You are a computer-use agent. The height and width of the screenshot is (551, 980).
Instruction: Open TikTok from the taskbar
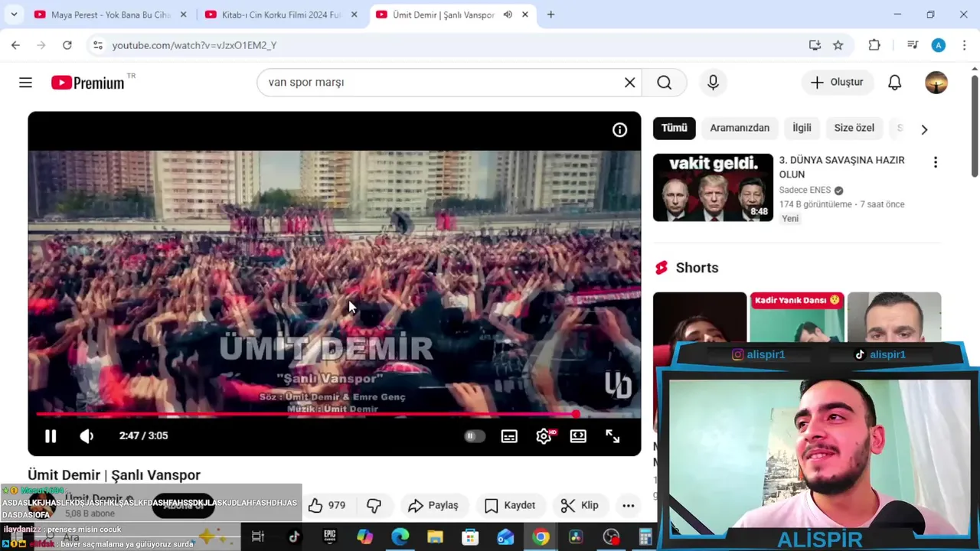pos(294,537)
